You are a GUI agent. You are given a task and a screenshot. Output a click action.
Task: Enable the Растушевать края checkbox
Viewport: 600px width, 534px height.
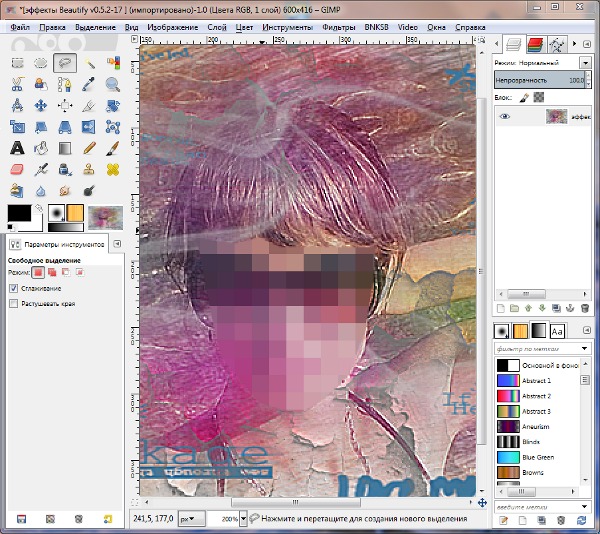14,304
